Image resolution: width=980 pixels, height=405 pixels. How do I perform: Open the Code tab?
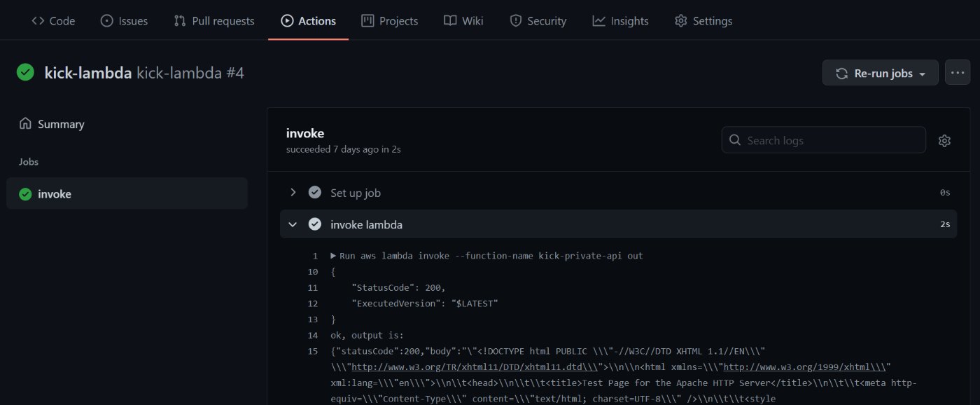click(x=53, y=21)
